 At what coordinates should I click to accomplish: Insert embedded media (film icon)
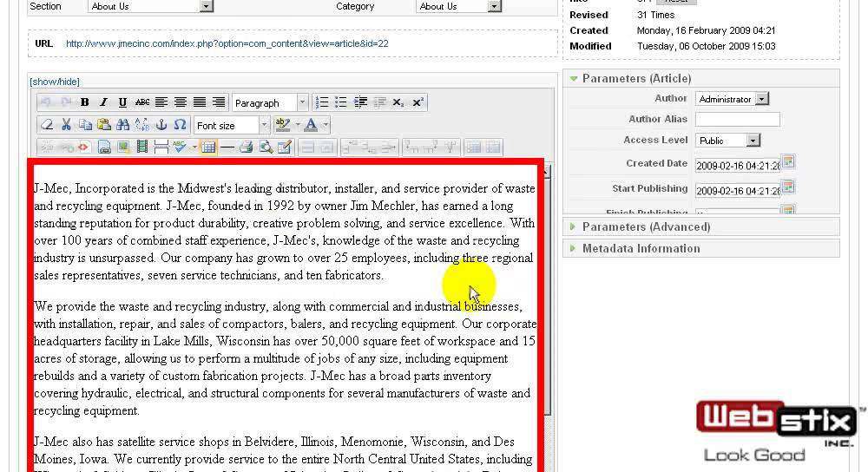coord(142,147)
